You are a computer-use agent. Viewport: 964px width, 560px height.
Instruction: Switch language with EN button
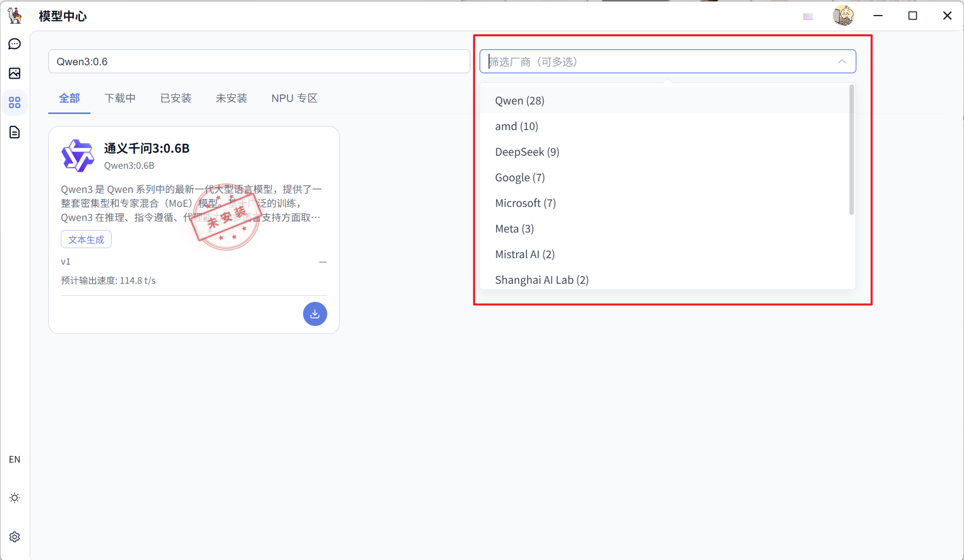tap(15, 460)
